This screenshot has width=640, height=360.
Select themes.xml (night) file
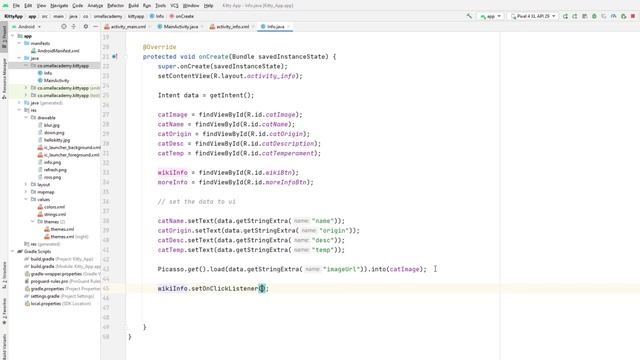(66, 236)
